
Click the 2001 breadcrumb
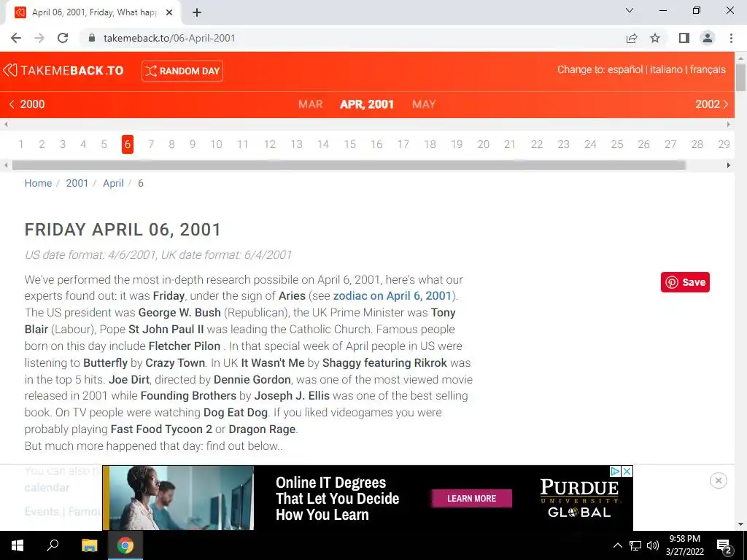77,183
